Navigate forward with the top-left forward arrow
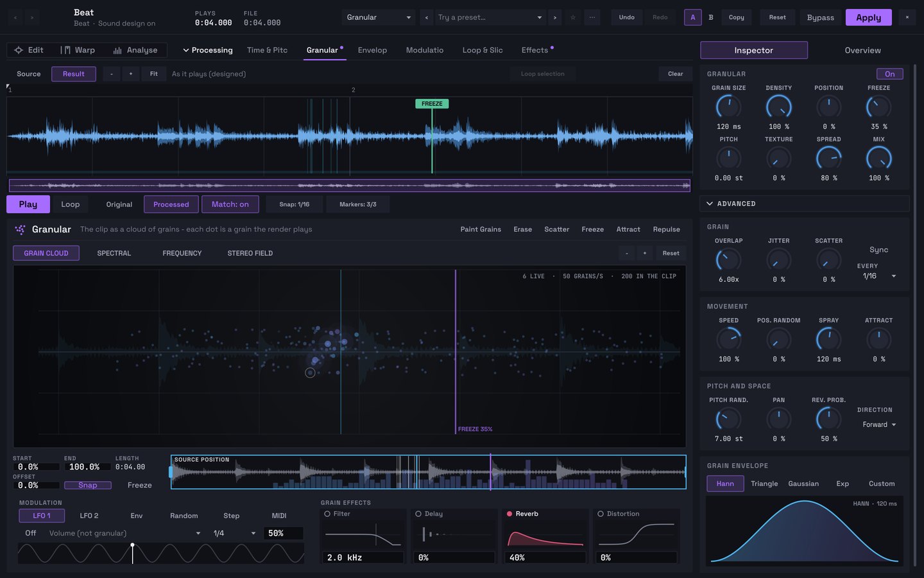 point(31,17)
